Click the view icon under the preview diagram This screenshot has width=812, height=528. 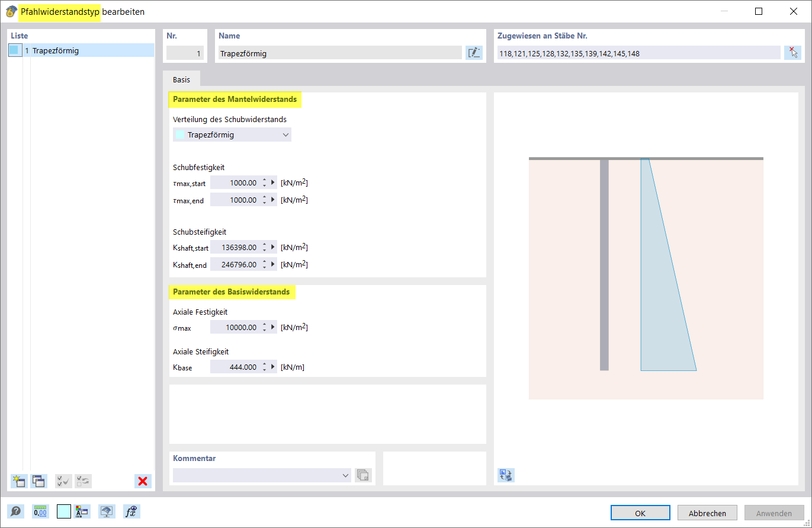tap(506, 475)
